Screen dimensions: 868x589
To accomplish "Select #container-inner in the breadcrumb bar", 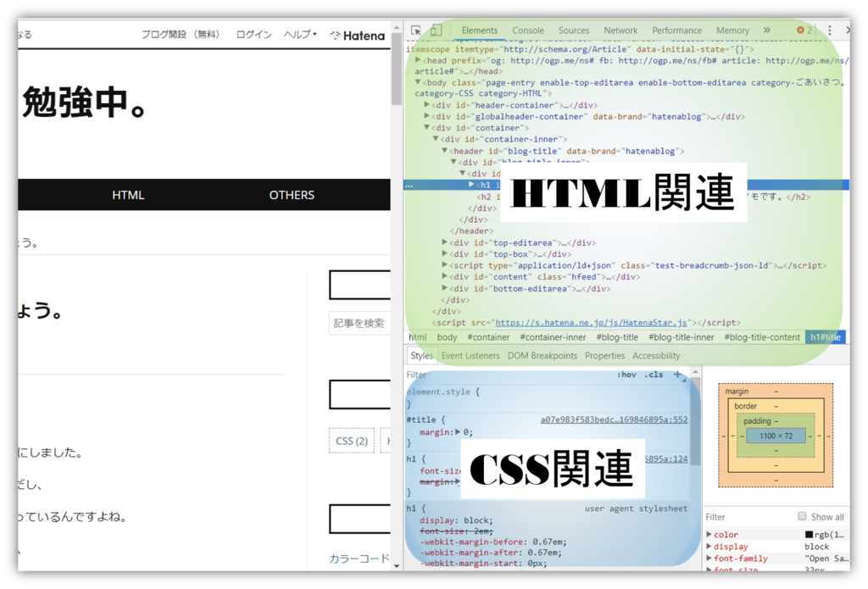I will tap(553, 337).
